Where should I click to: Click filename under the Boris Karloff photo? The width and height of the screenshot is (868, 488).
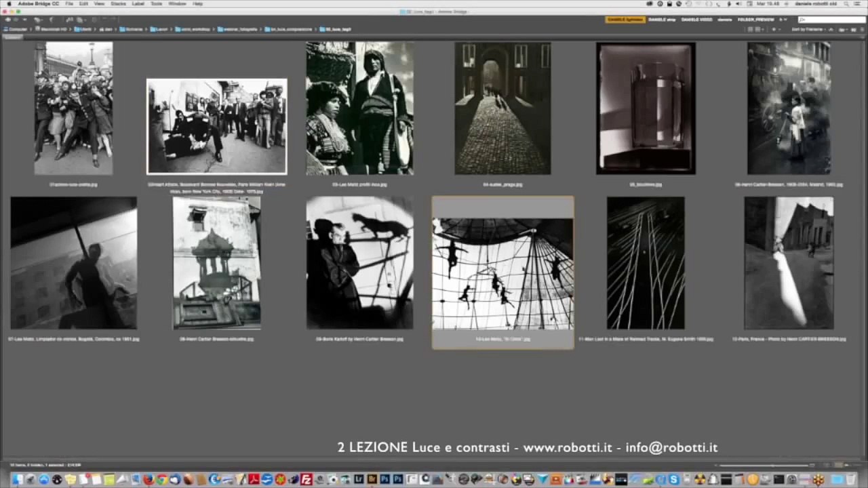pyautogui.click(x=359, y=339)
